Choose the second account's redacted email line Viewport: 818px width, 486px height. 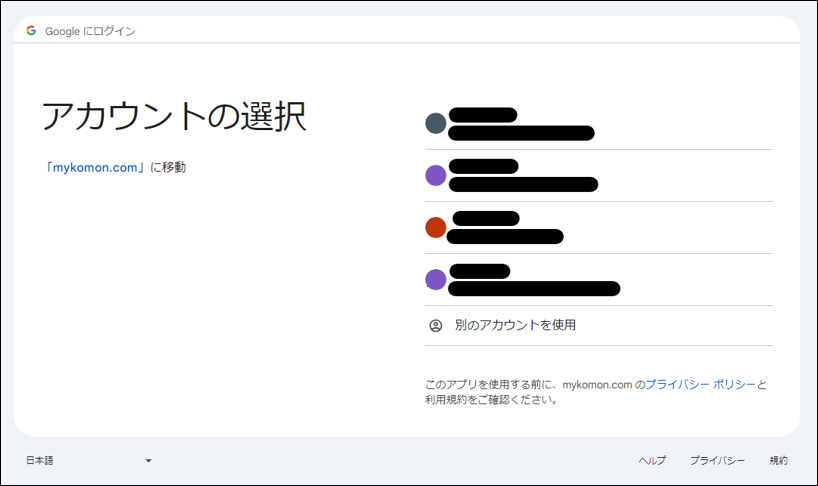pyautogui.click(x=523, y=184)
